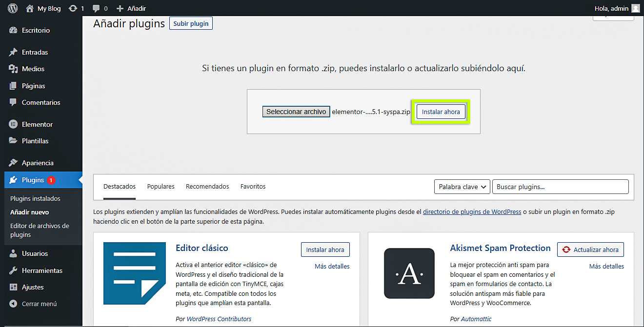Click the Buscar plugins search field
Screen dimensions: 644x327
(x=560, y=187)
